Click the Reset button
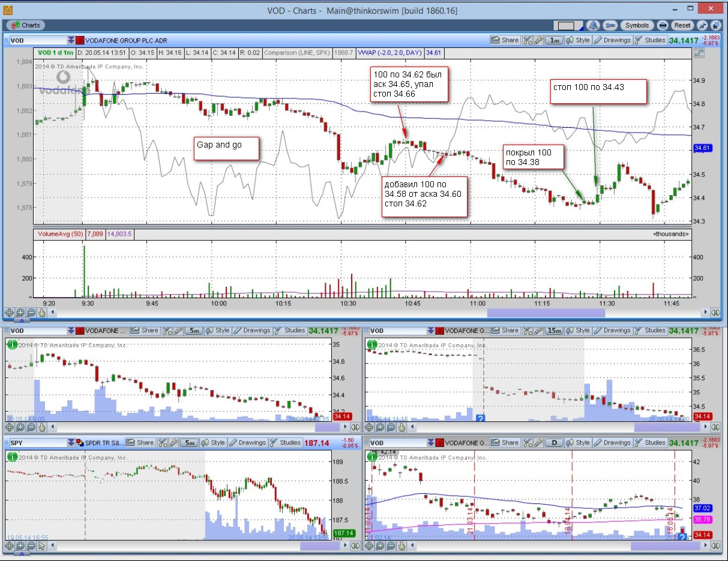This screenshot has width=728, height=561. tap(682, 25)
